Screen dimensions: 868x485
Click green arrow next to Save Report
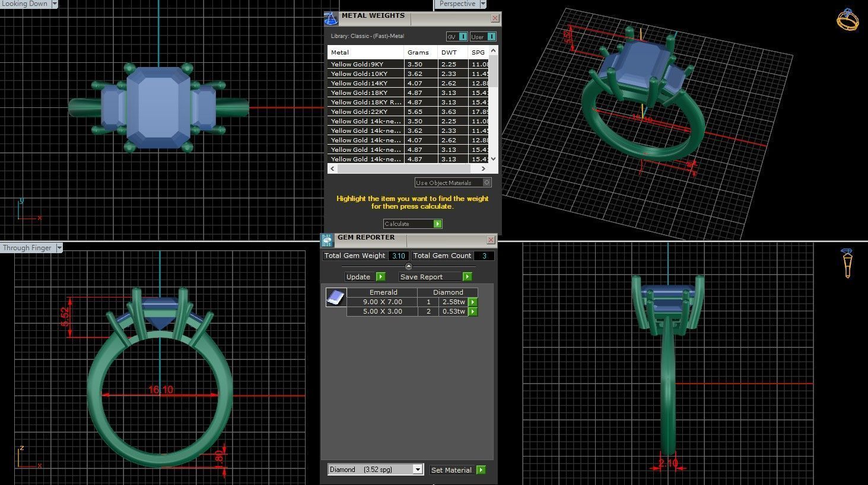coord(468,277)
